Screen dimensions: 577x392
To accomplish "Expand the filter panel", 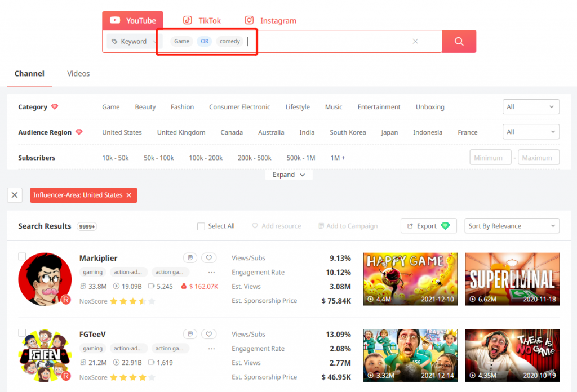I will (x=289, y=175).
